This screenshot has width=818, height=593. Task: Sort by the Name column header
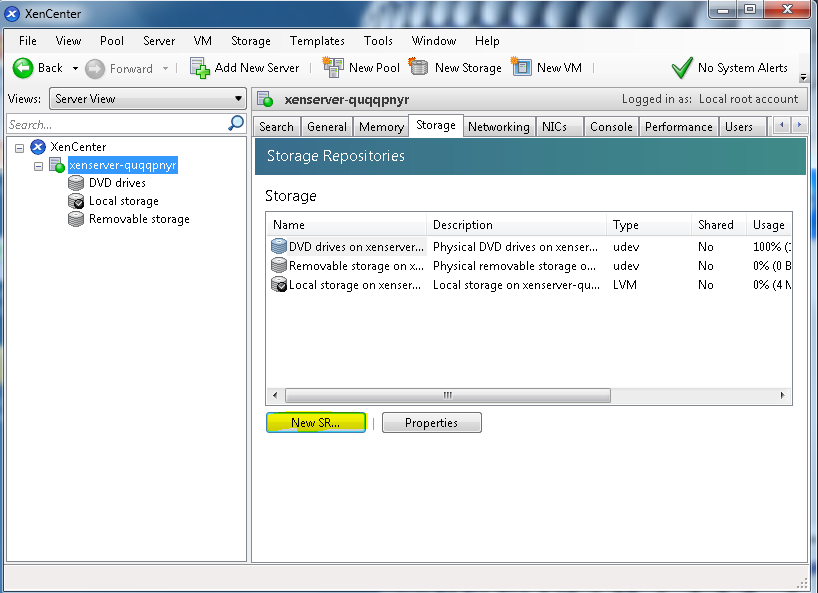click(347, 225)
